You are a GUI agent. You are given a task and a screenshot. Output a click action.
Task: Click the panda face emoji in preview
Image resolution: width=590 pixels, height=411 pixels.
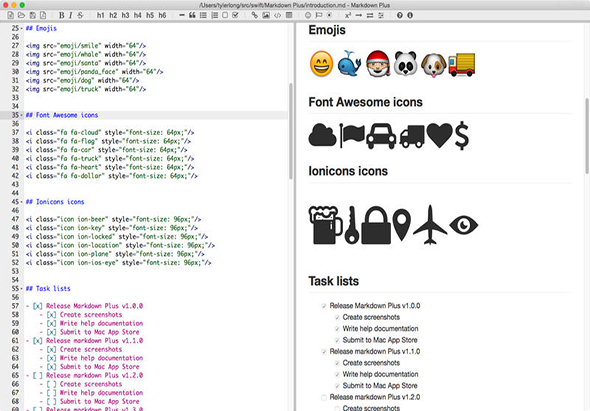[x=405, y=63]
